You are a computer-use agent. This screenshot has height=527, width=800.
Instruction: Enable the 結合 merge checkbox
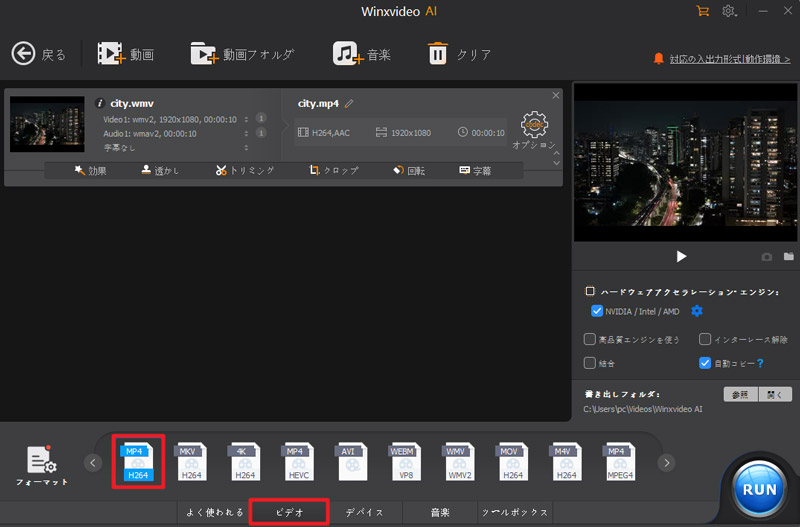(589, 363)
